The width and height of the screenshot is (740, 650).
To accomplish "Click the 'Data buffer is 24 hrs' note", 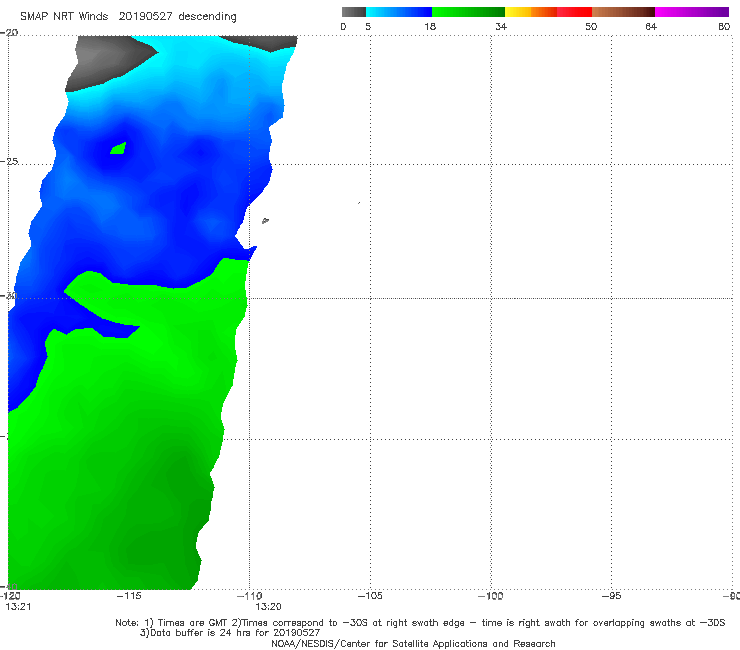I will point(230,633).
